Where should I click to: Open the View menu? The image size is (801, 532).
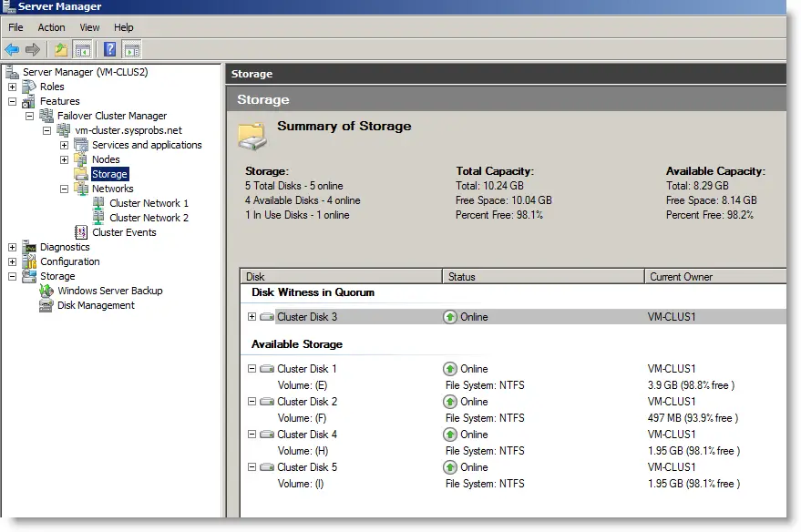click(x=89, y=27)
